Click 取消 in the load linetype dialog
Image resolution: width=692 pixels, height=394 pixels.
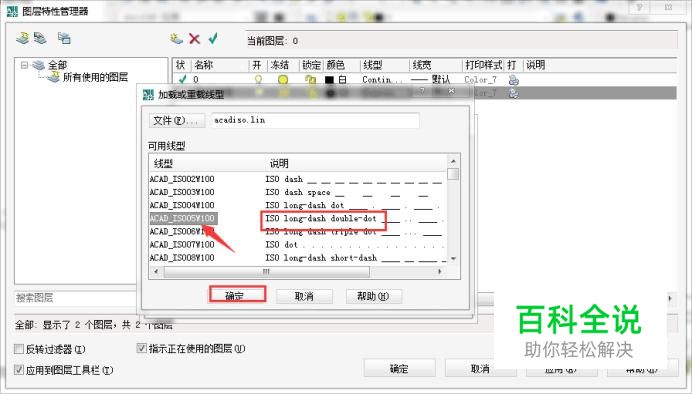pos(304,296)
